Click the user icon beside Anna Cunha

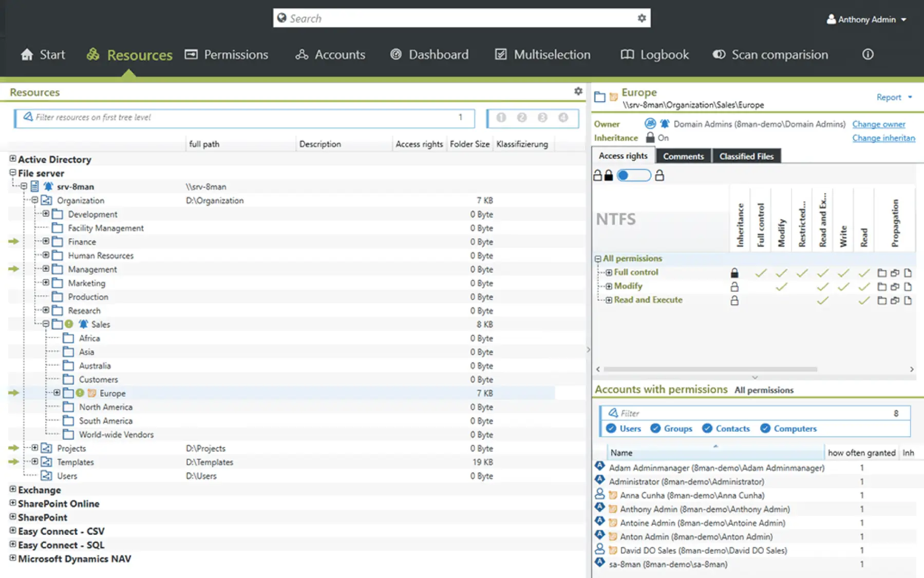[599, 495]
